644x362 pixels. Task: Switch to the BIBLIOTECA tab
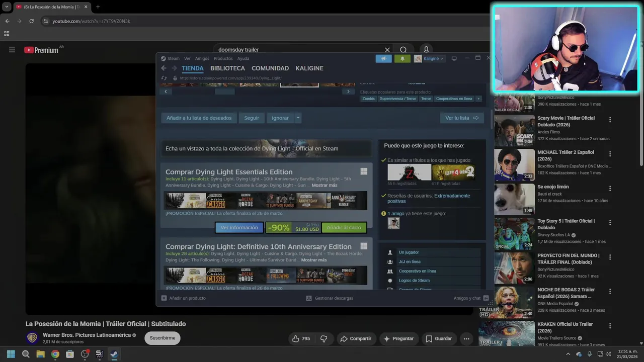227,68
